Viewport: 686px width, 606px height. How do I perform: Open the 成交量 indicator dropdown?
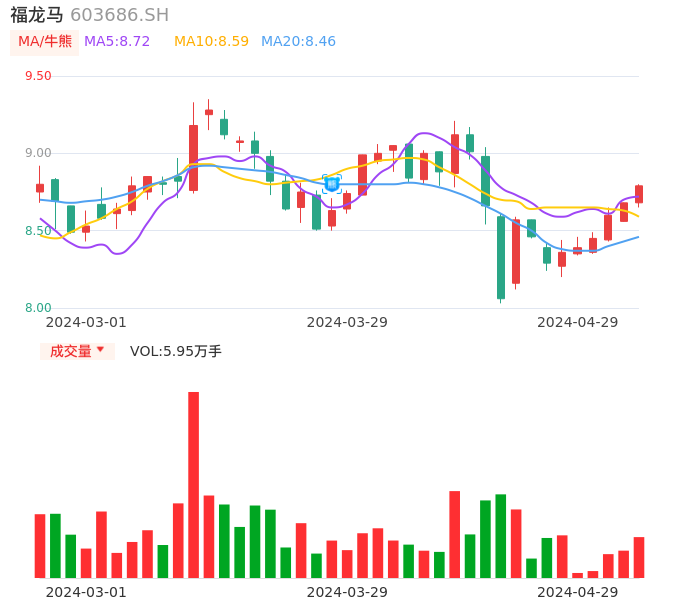click(77, 351)
